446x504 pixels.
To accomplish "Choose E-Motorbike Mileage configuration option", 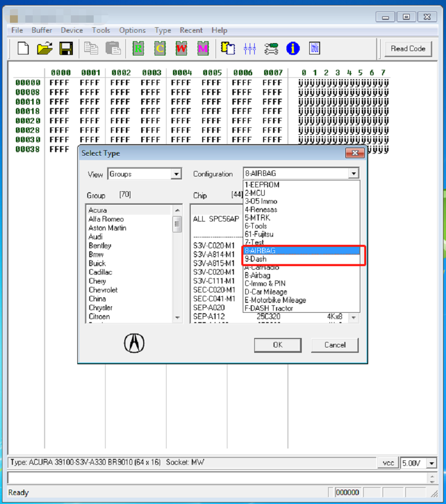I will coord(301,300).
